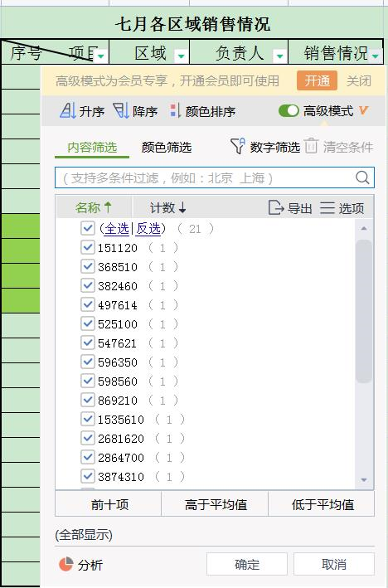Click the 清空条件 trash icon
This screenshot has width=388, height=588.
[x=311, y=146]
